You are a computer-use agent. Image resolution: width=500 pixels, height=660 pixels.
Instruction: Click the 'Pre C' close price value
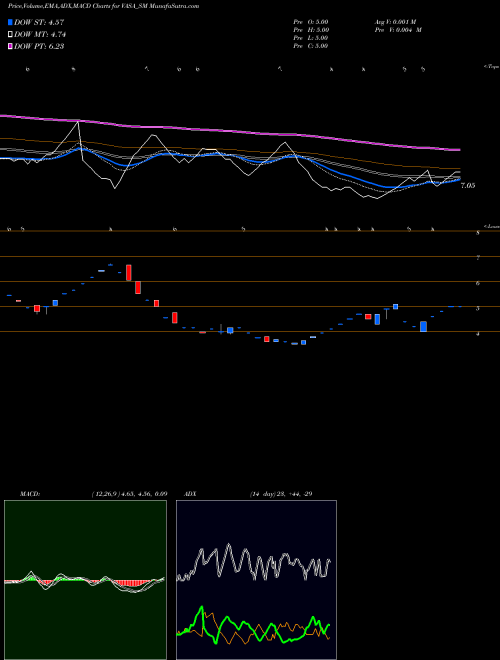point(311,46)
